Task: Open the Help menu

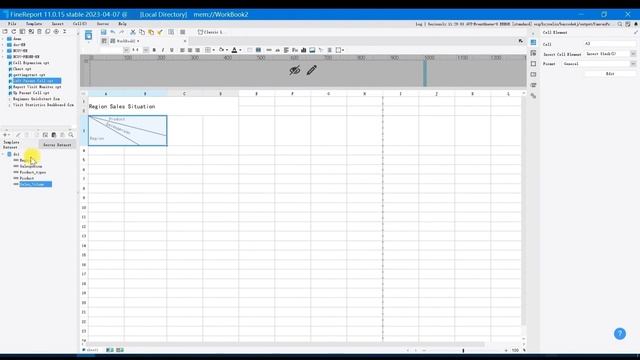Action: [122, 24]
